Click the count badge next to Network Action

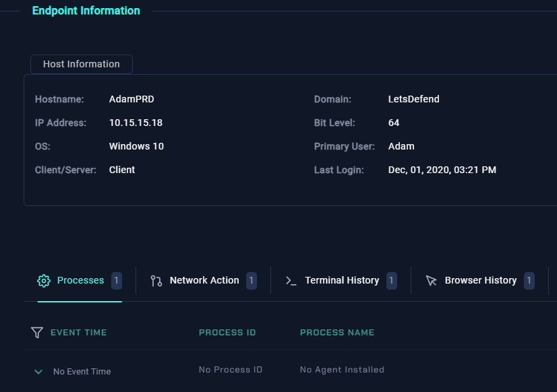click(x=252, y=281)
